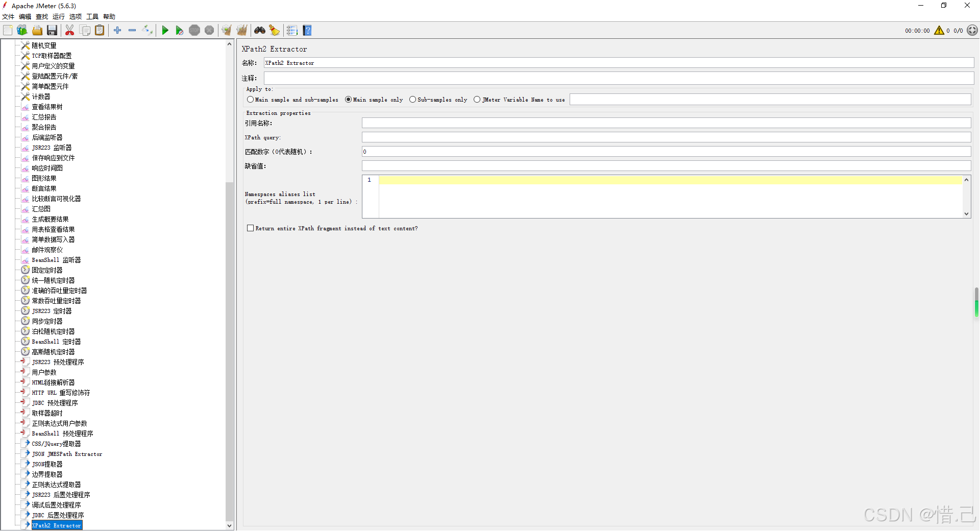Image resolution: width=980 pixels, height=531 pixels.
Task: Click the Save (floppy disk) toolbar icon
Action: [52, 31]
